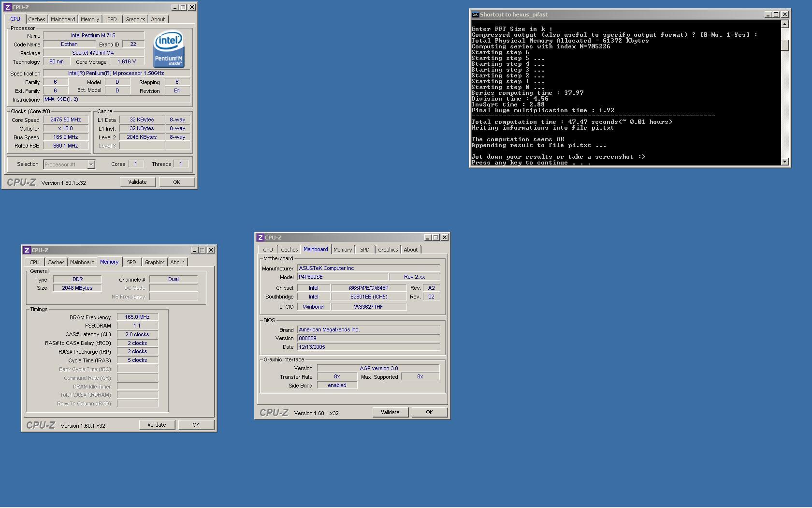Click Validate in the Mainboard window
This screenshot has width=812, height=508.
[390, 412]
